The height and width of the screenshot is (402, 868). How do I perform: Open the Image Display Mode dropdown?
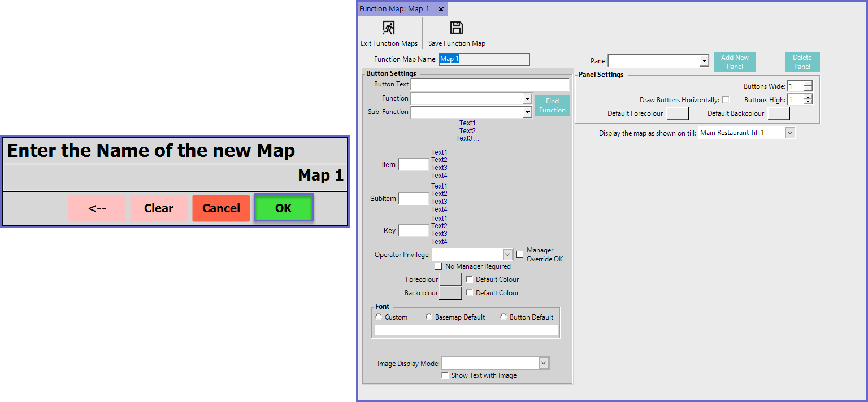tap(544, 364)
